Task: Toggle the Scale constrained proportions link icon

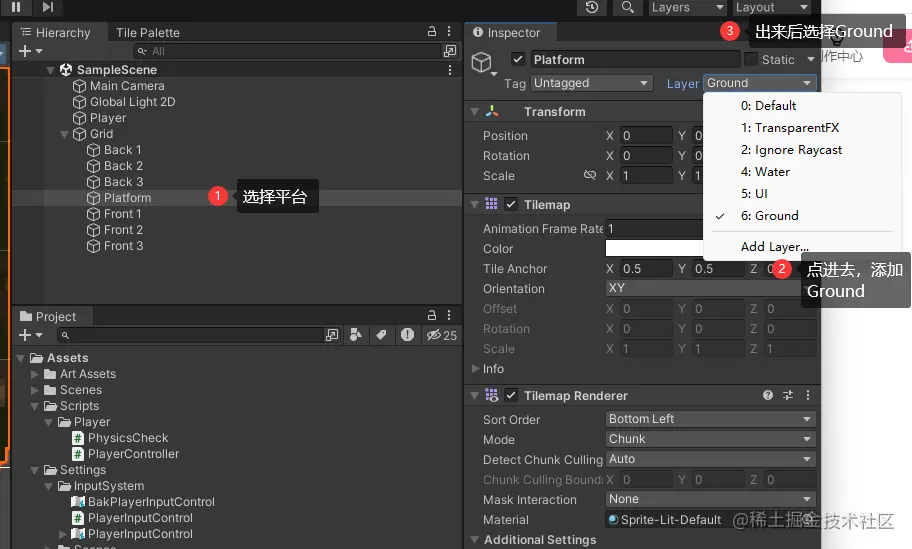Action: pos(590,175)
